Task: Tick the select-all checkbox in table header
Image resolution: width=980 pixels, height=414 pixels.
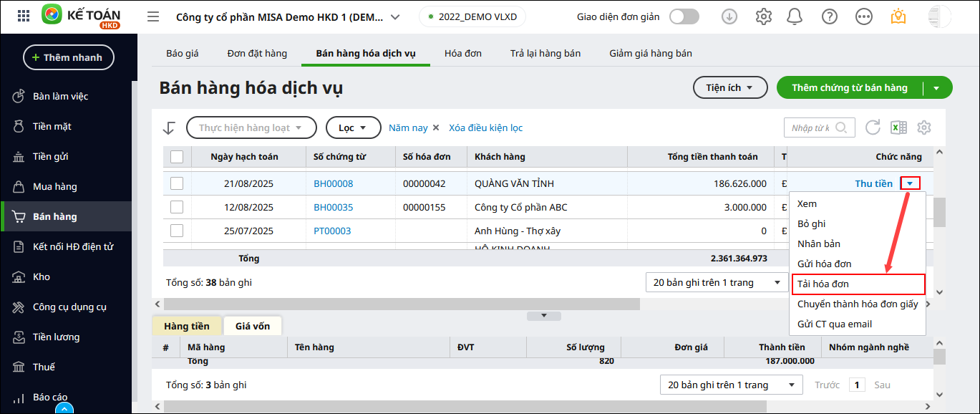Action: pyautogui.click(x=177, y=157)
